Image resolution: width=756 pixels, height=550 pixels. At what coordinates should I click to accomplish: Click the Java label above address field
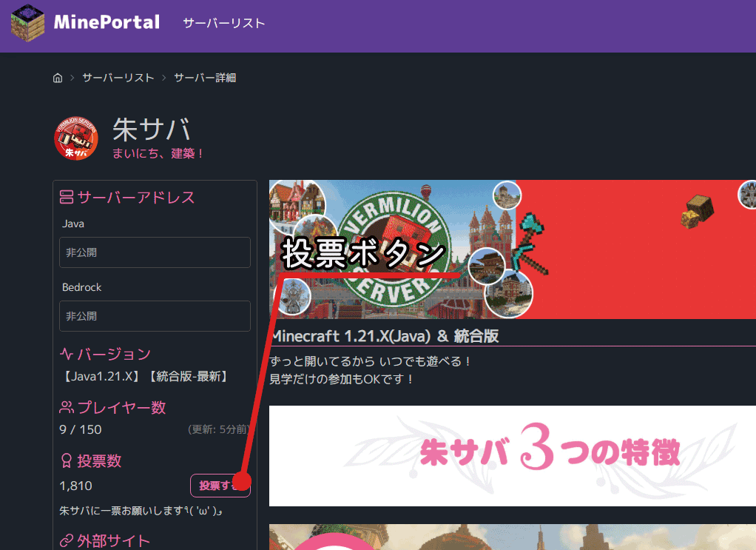coord(73,224)
